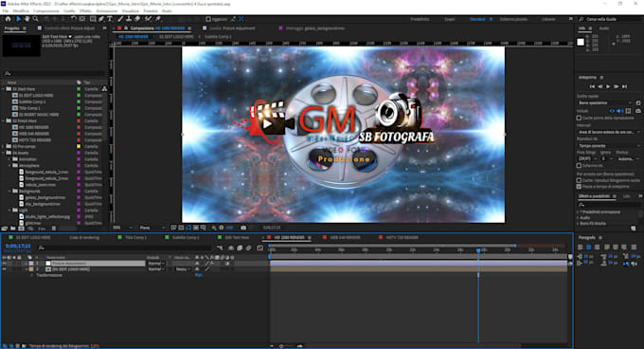Toggle video inclusion eye icon in preview

[612, 111]
